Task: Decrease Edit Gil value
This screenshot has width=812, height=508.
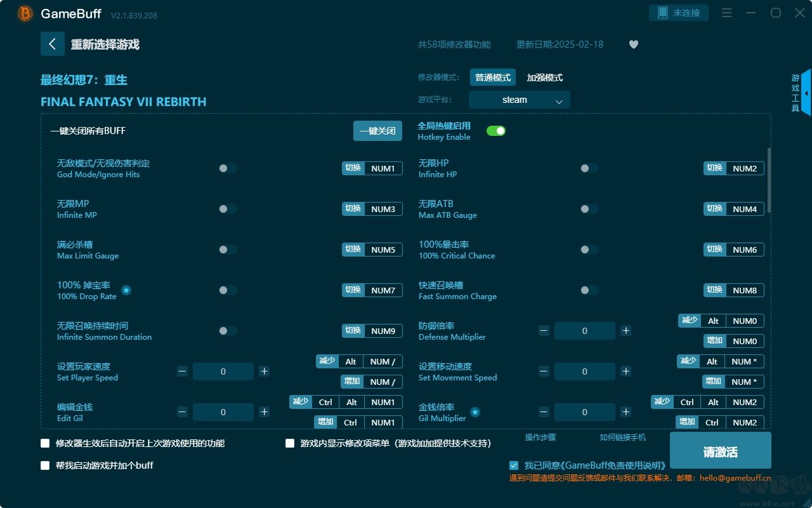Action: (x=182, y=412)
